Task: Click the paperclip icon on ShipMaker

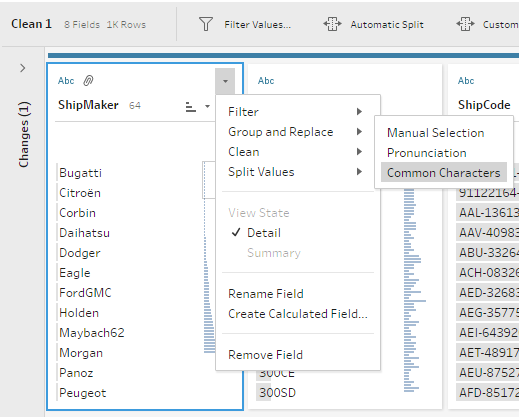Action: tap(88, 81)
